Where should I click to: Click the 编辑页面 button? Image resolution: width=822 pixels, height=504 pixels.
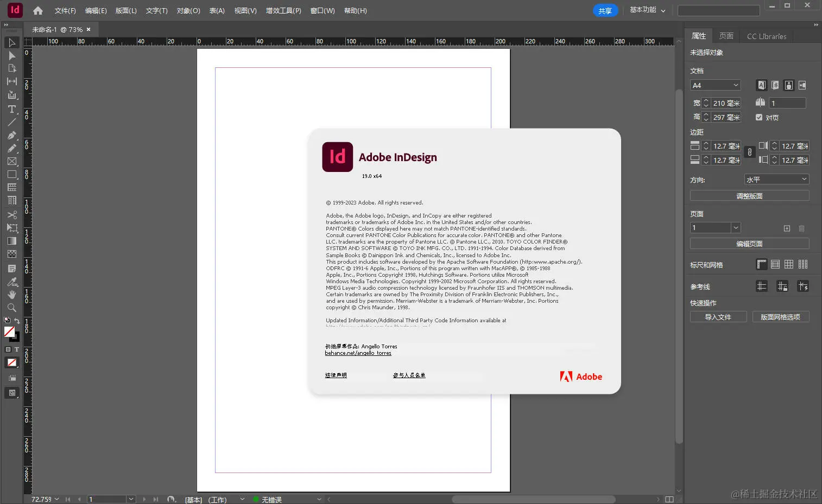(x=749, y=244)
